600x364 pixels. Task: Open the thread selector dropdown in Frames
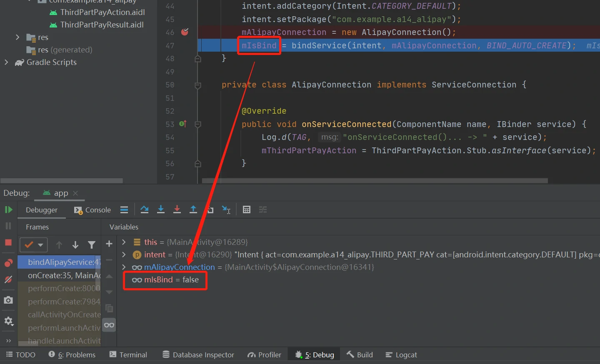point(34,245)
